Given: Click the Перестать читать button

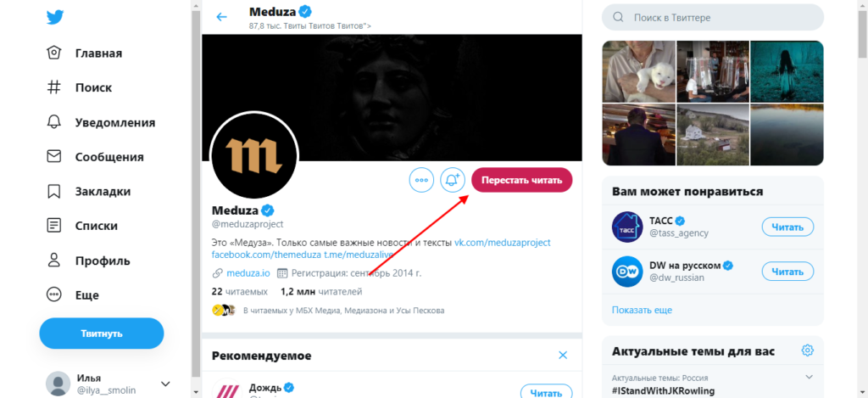Looking at the screenshot, I should point(522,180).
